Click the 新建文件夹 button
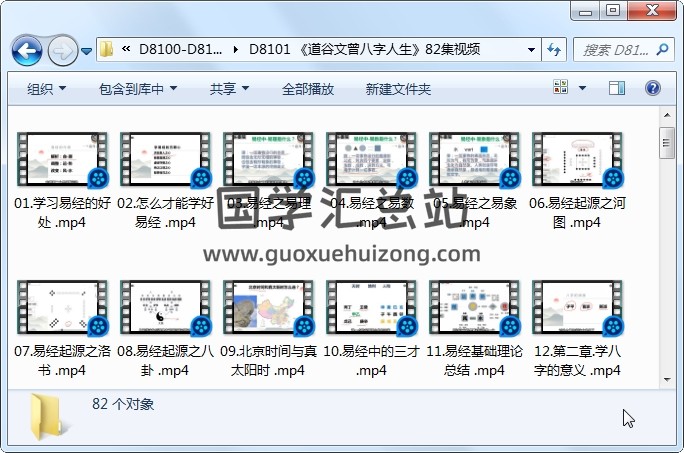The image size is (684, 453). click(398, 89)
